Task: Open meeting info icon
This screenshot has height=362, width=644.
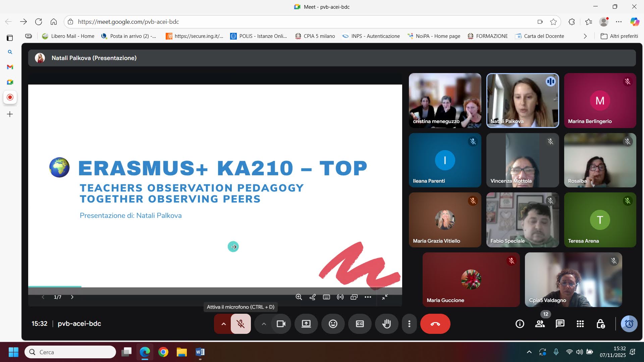Action: 520,324
